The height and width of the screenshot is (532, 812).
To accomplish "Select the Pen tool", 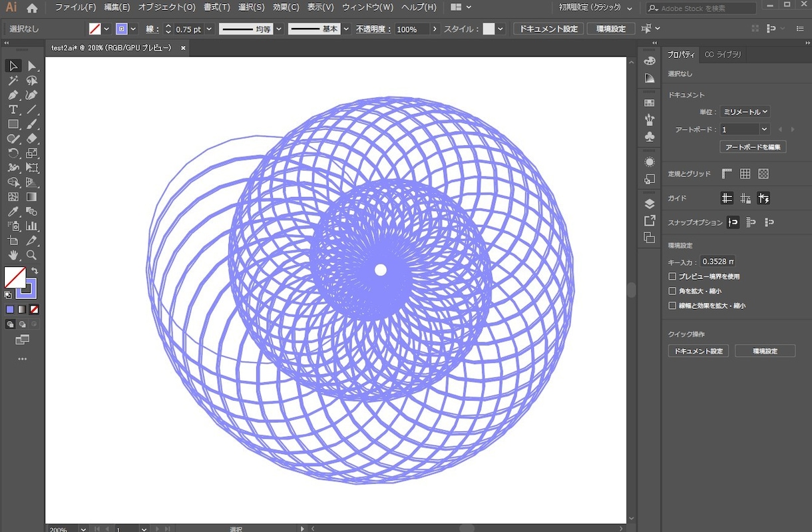I will [x=13, y=95].
